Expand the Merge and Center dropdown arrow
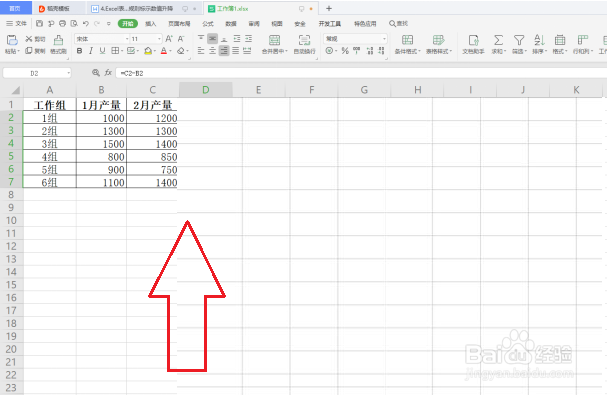 [286, 51]
